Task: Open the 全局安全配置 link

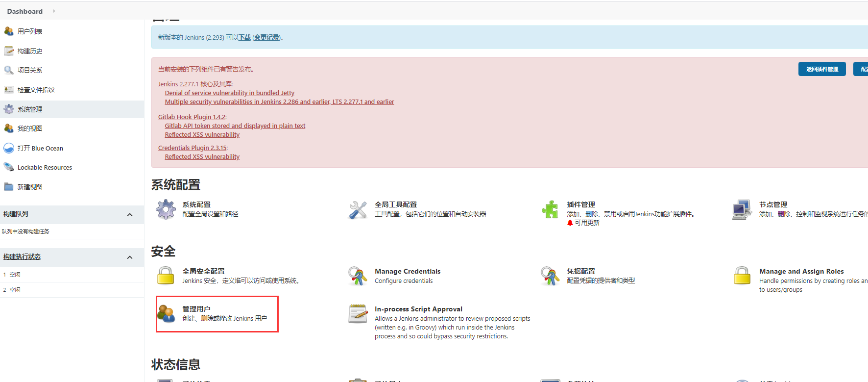Action: (203, 271)
